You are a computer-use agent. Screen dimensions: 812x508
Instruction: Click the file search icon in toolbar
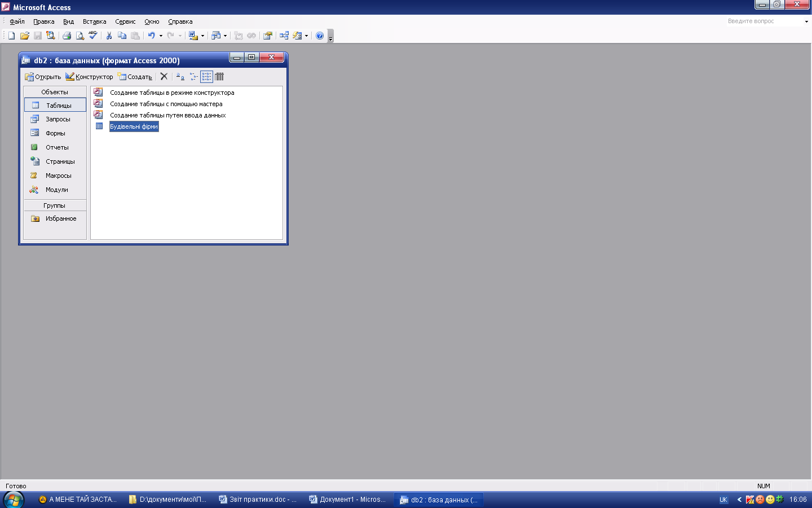click(51, 36)
